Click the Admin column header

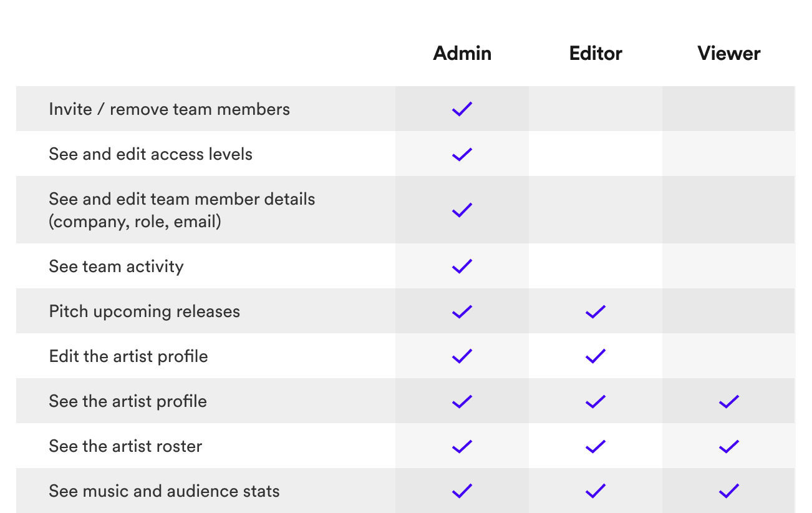point(462,53)
